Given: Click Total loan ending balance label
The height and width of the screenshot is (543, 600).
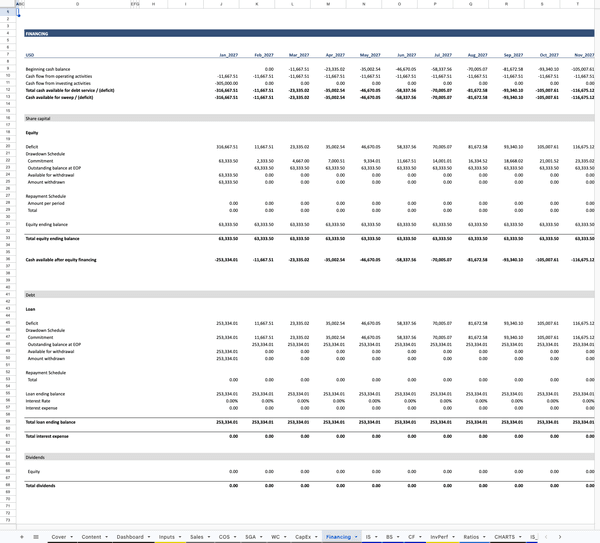Looking at the screenshot, I should [x=51, y=422].
